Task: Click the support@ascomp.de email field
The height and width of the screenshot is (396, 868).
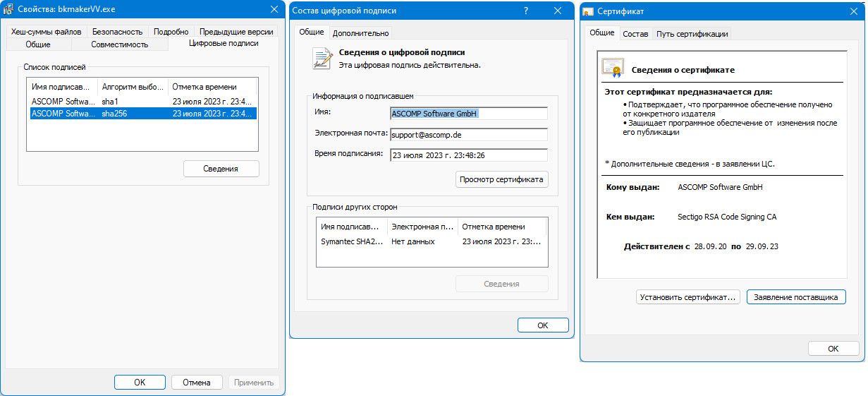Action: click(x=468, y=134)
